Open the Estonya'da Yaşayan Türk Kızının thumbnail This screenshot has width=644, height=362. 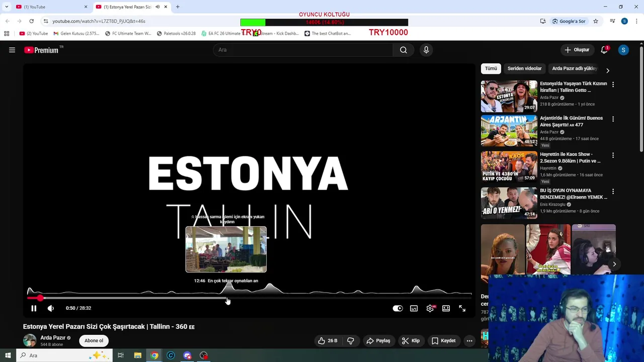(509, 96)
